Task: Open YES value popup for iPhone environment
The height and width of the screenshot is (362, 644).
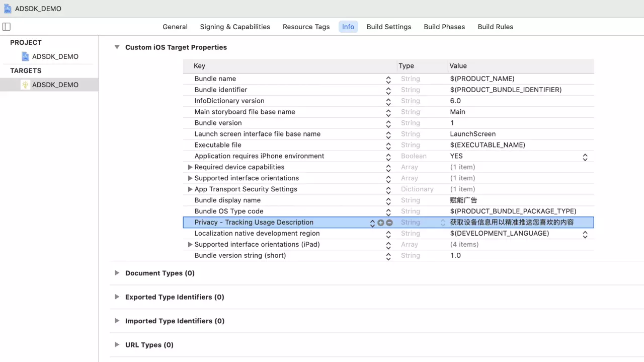Action: [x=585, y=157]
